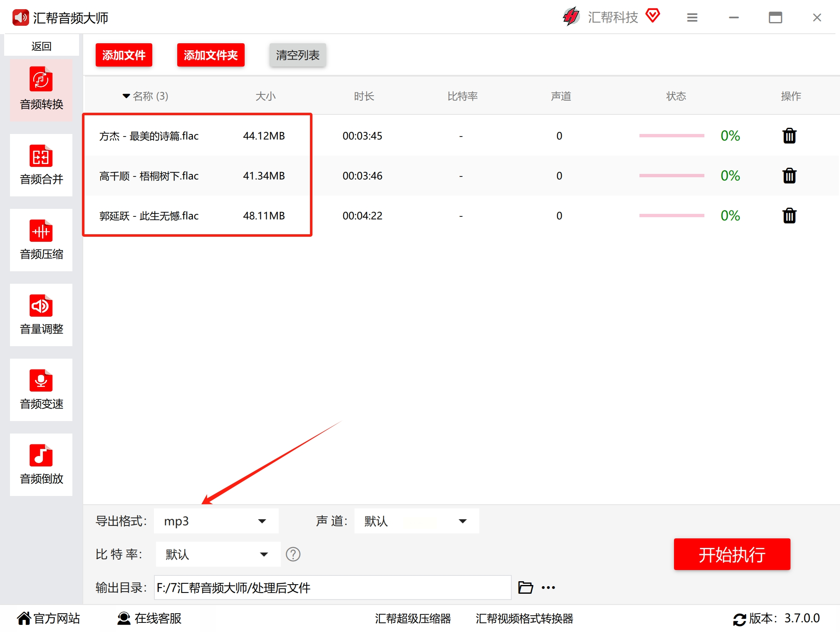This screenshot has height=632, width=840.
Task: Delete 方杰 - 最美的诗篇.flac with trash icon
Action: coord(789,136)
